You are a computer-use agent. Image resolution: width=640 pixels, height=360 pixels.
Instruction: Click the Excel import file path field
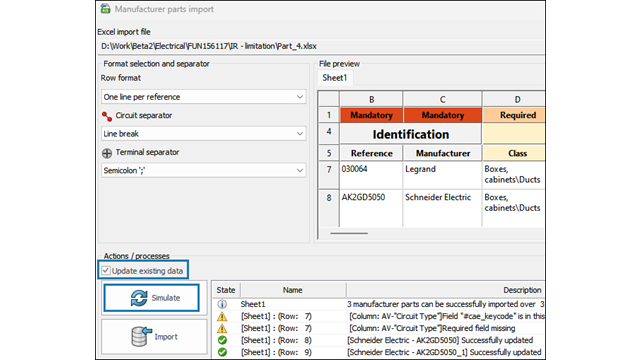pyautogui.click(x=321, y=46)
